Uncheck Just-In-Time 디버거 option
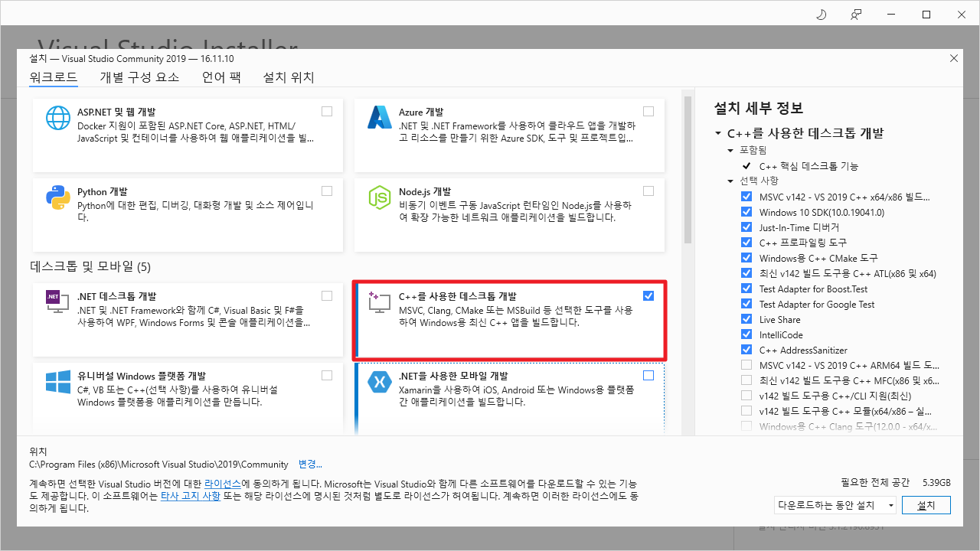 (x=746, y=227)
